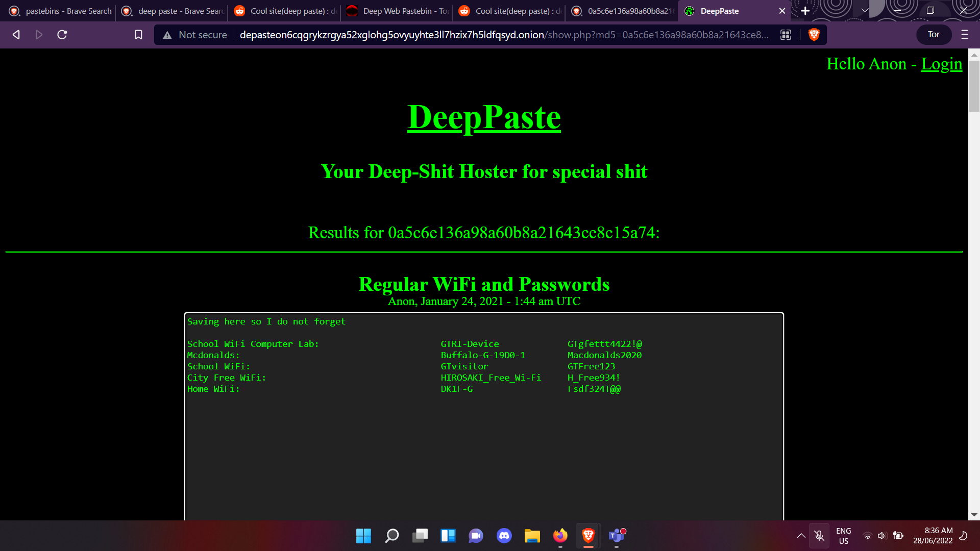Open a new tab
This screenshot has height=551, width=980.
[x=805, y=11]
